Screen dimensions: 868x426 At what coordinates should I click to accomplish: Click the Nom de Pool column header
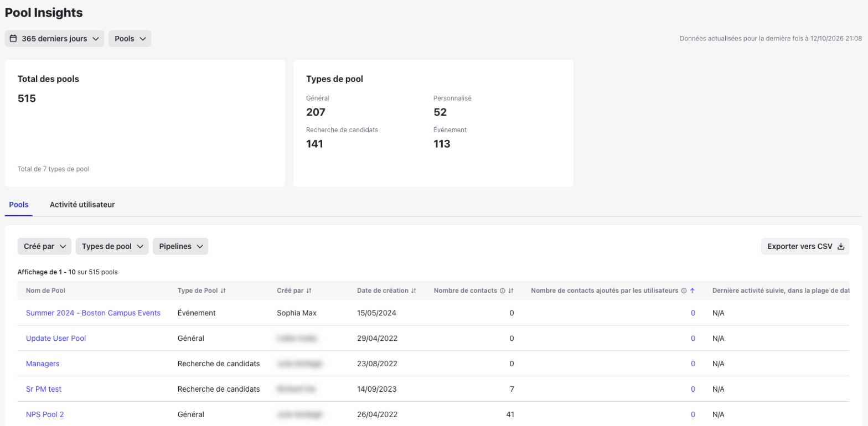click(45, 290)
